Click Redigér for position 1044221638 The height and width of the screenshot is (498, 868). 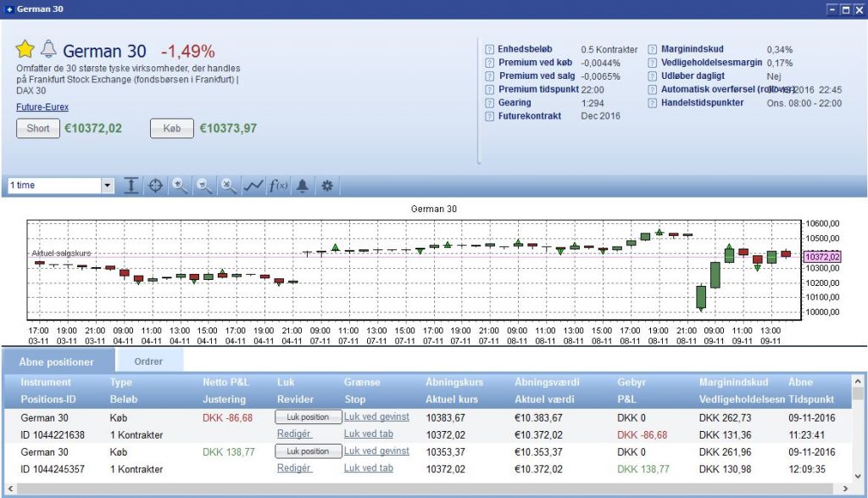[294, 434]
